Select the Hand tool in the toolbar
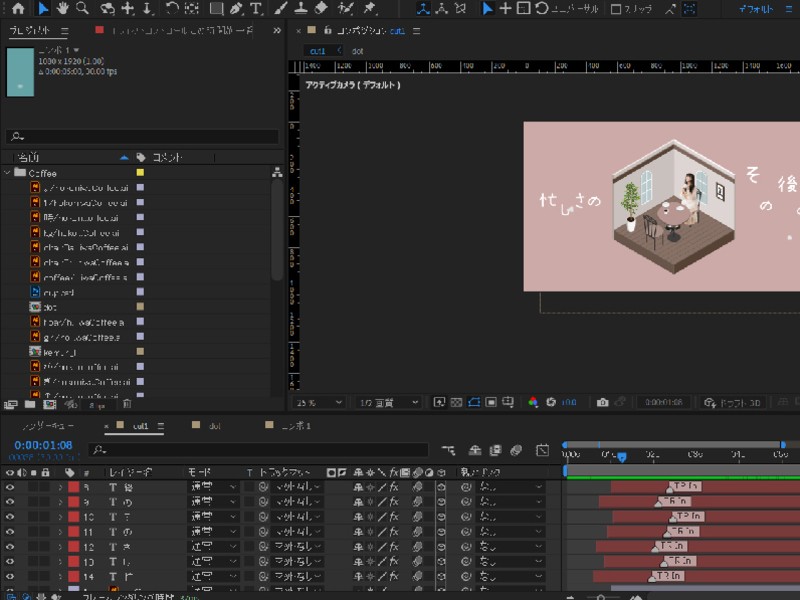This screenshot has height=600, width=800. pyautogui.click(x=62, y=9)
